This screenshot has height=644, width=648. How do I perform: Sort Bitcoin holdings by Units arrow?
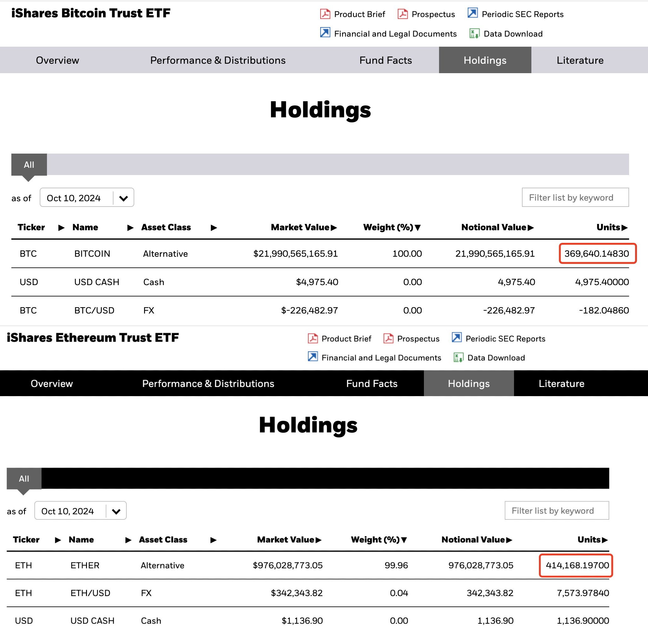click(x=625, y=228)
